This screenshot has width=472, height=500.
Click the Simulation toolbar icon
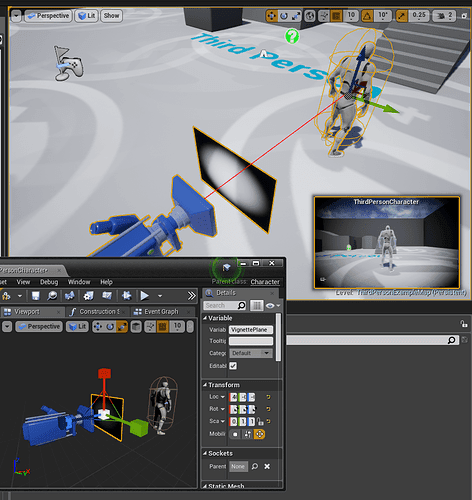point(126,296)
